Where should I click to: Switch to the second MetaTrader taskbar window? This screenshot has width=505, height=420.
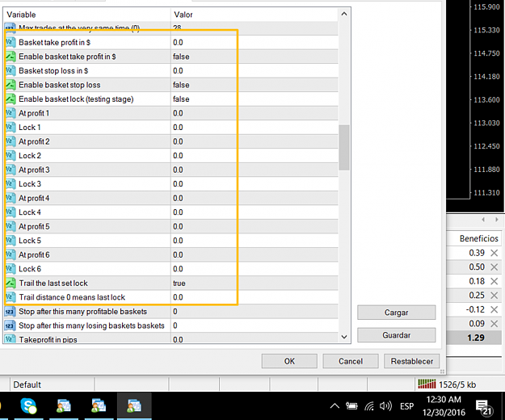tap(99, 405)
